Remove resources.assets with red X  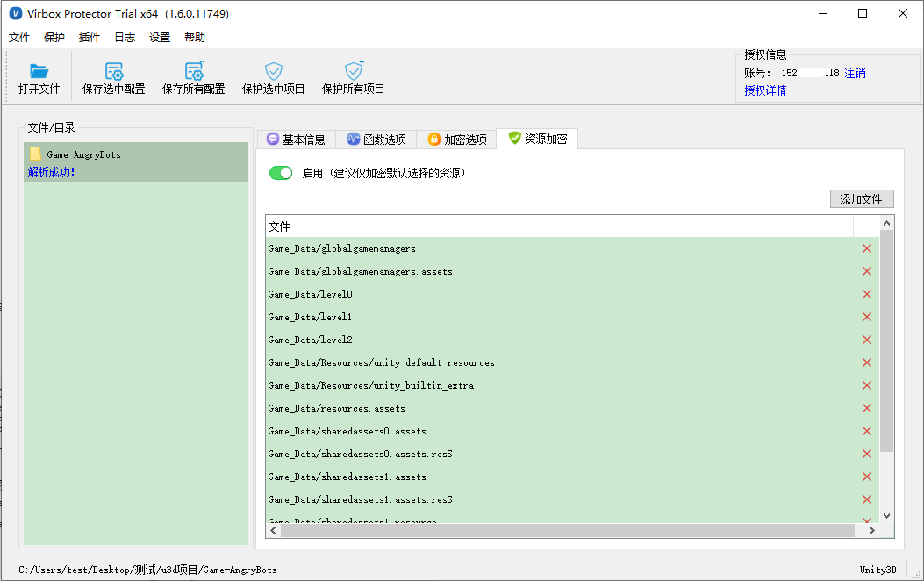point(867,408)
